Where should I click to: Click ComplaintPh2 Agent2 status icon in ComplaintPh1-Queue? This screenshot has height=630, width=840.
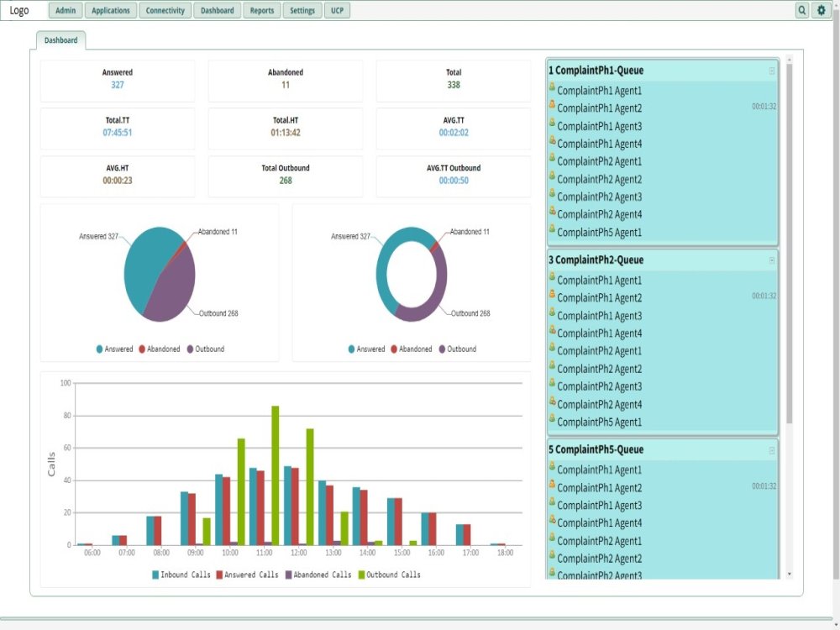click(x=552, y=176)
